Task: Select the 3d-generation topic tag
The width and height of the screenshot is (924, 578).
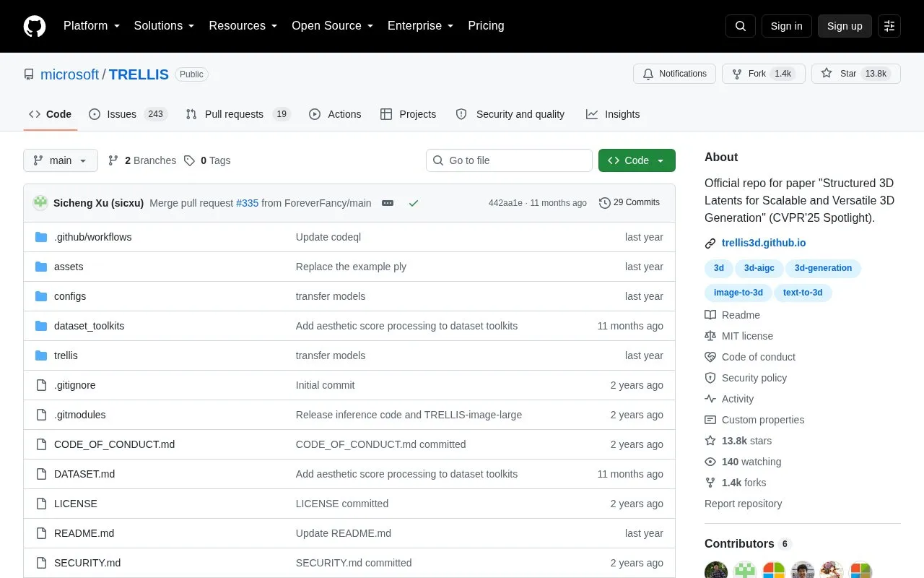Action: point(823,268)
